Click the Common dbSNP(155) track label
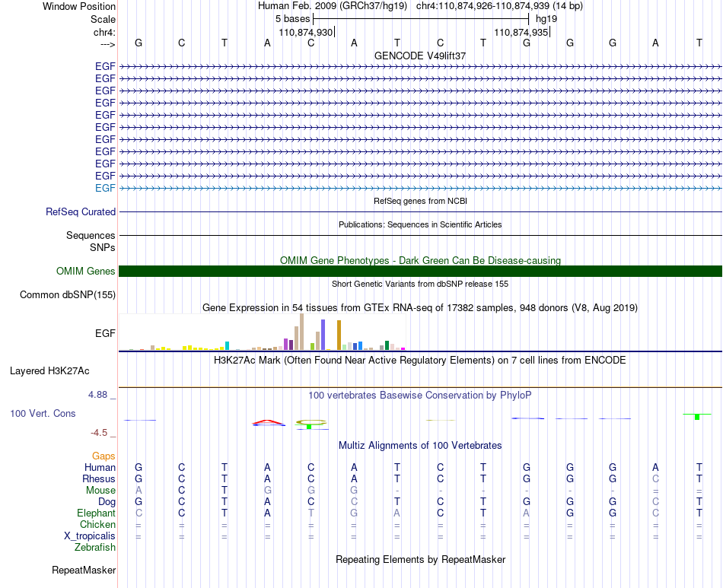This screenshot has height=588, width=723. (68, 295)
